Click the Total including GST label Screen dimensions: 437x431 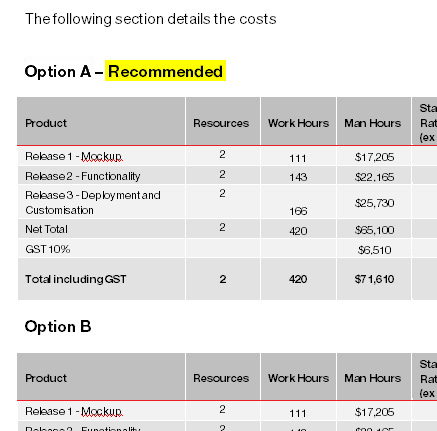point(76,279)
